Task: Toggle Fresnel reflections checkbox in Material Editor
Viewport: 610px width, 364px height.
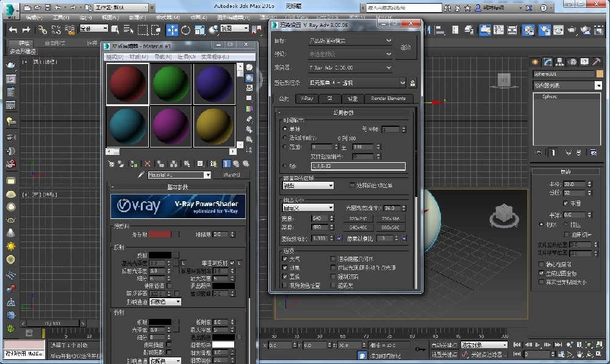Action: click(x=232, y=263)
